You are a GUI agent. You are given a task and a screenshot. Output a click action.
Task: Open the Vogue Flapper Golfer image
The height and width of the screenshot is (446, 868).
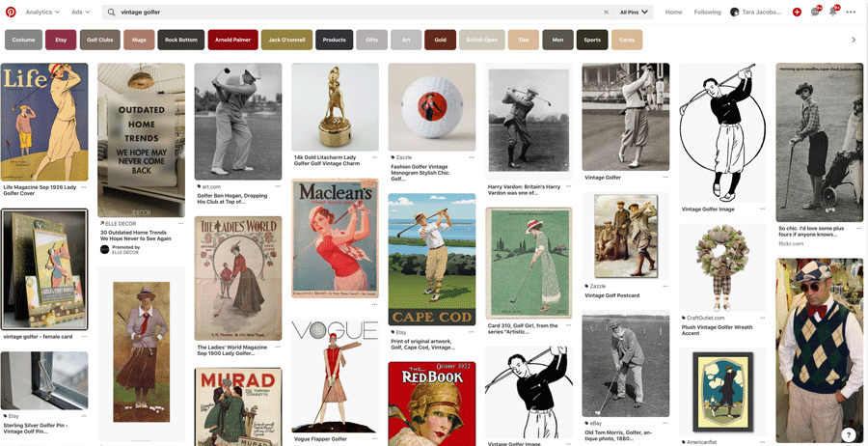click(335, 376)
